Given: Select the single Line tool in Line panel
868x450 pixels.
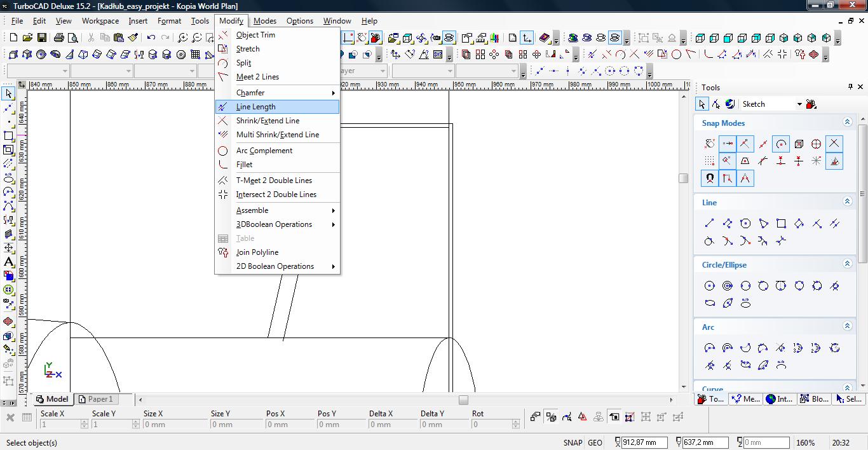Looking at the screenshot, I should tap(710, 223).
